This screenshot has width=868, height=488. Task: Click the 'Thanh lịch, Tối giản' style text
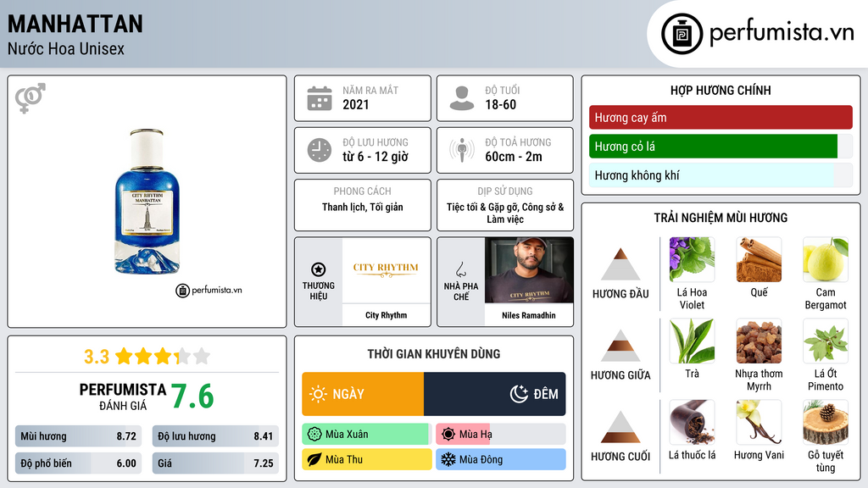coord(363,208)
